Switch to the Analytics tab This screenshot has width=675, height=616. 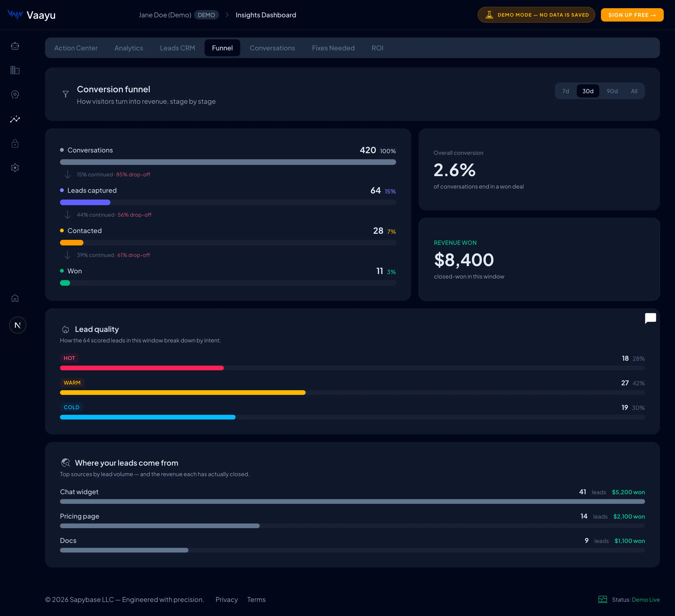coord(129,48)
